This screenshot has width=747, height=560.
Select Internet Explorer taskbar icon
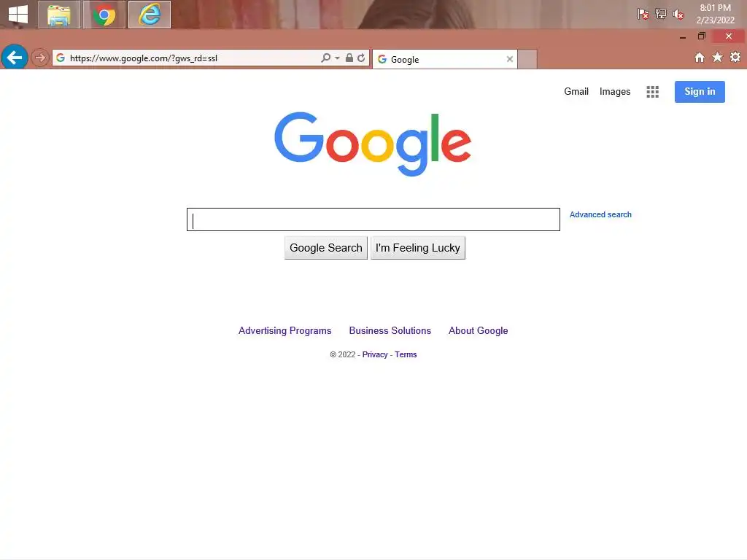pyautogui.click(x=150, y=15)
